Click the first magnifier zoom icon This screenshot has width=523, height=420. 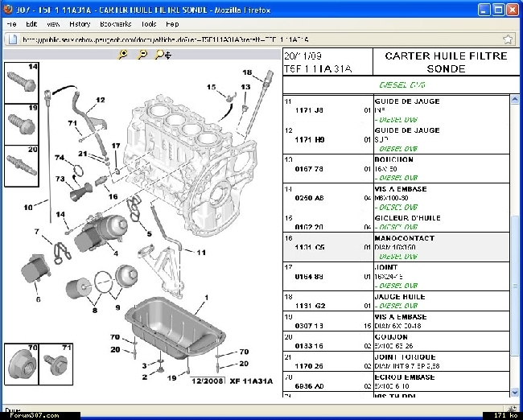tap(123, 55)
